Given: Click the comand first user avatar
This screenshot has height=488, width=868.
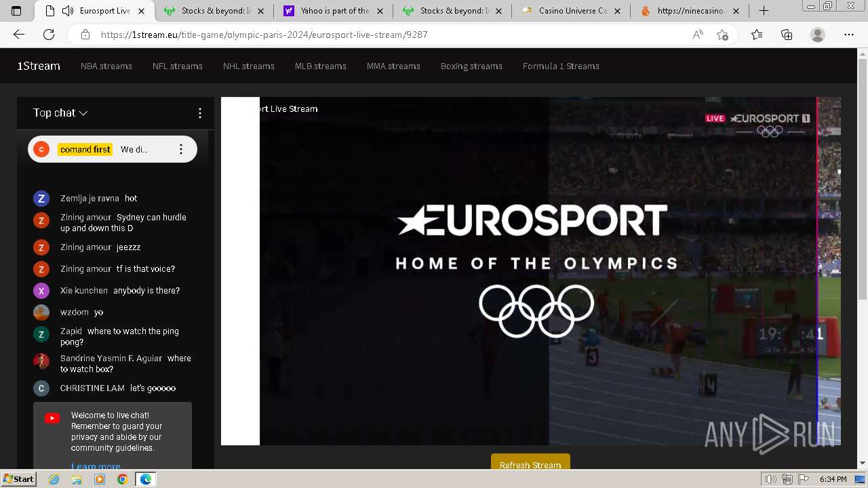Looking at the screenshot, I should [41, 149].
